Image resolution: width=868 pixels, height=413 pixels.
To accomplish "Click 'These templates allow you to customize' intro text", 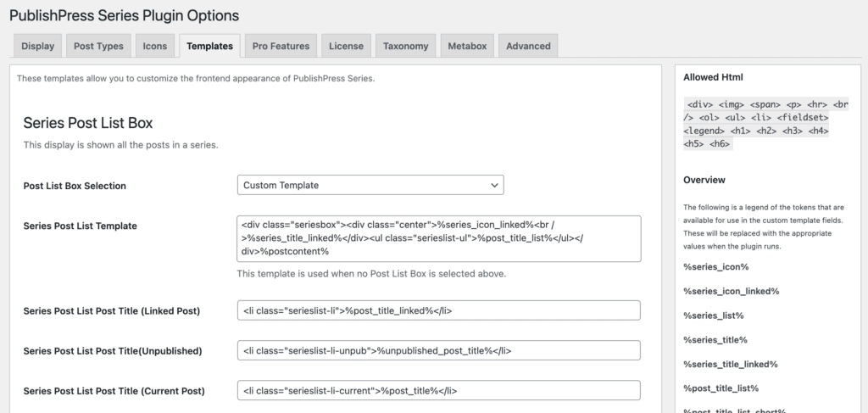I will click(x=196, y=78).
